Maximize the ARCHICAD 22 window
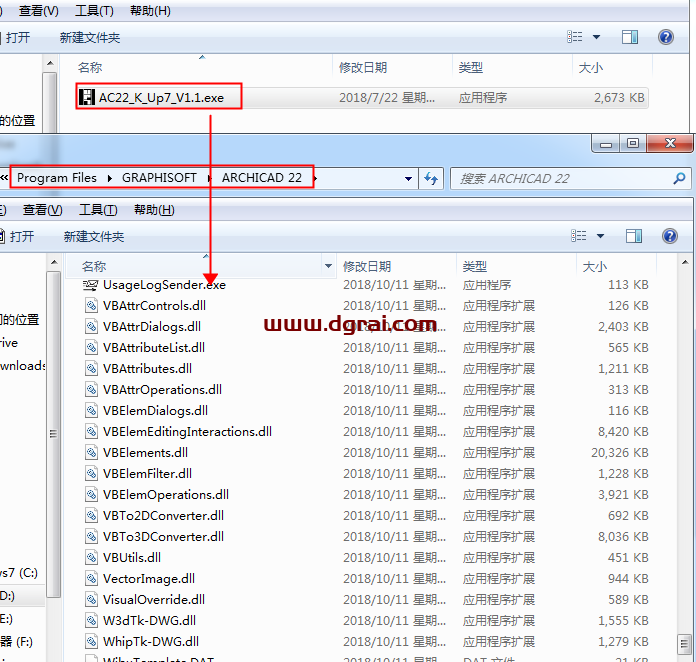The height and width of the screenshot is (662, 696). (x=633, y=143)
